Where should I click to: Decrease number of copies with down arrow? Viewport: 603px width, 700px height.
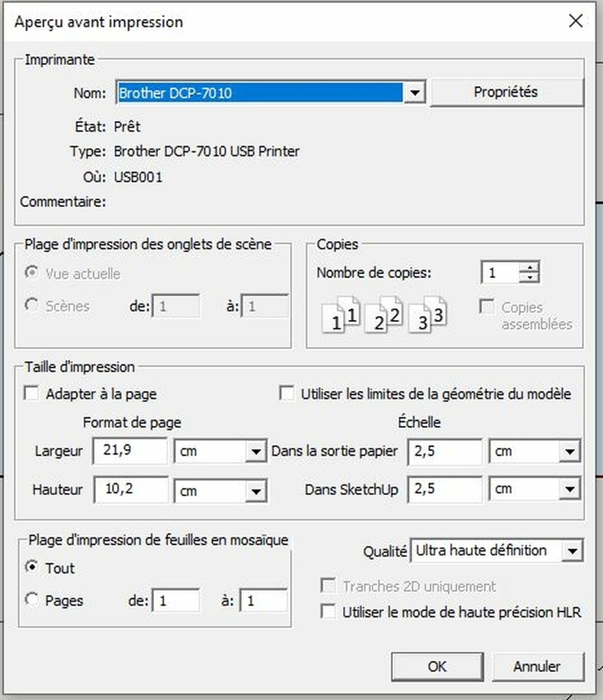(x=530, y=278)
